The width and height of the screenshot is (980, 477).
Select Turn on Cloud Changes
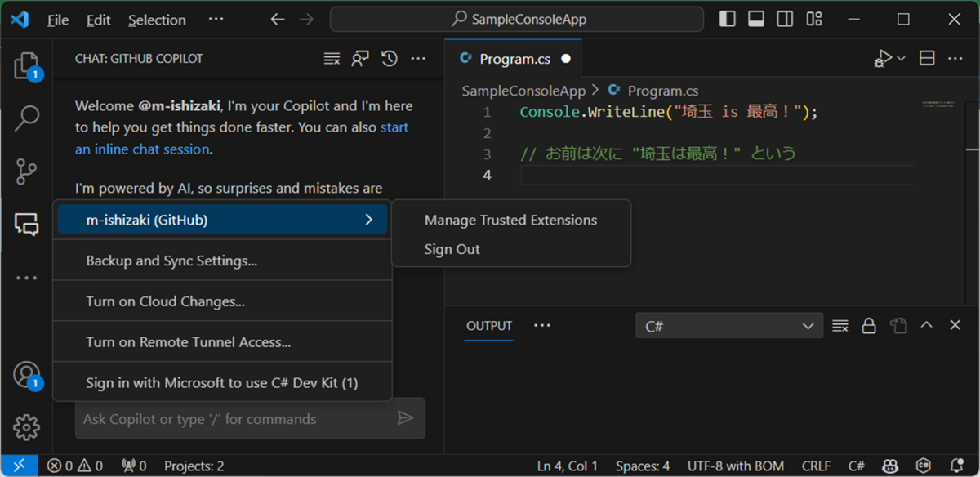pos(222,301)
